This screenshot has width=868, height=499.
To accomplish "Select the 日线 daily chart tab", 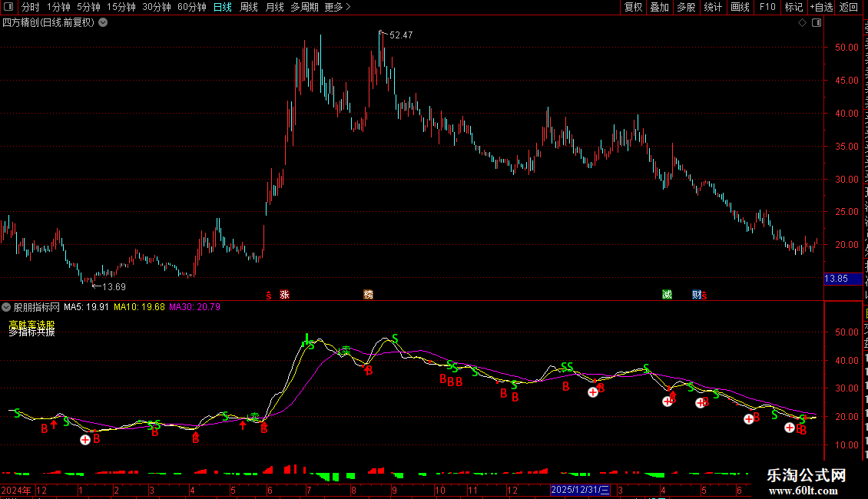I will (223, 7).
